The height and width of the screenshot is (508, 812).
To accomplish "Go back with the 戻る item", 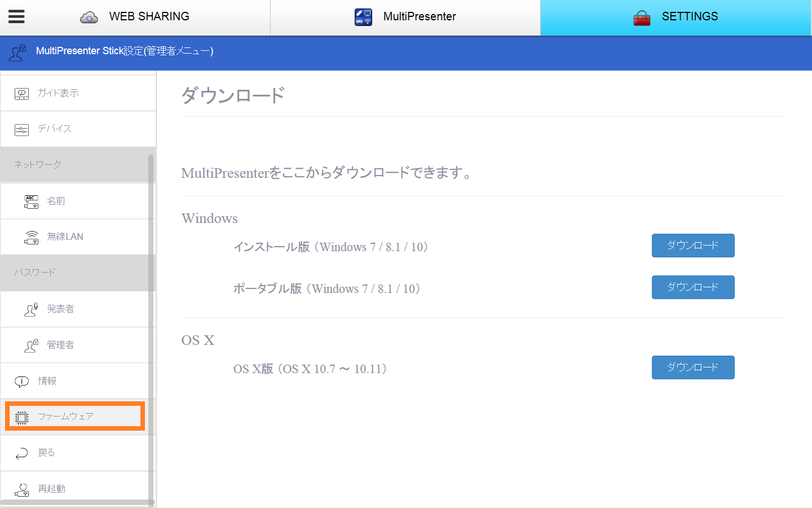I will click(x=78, y=453).
